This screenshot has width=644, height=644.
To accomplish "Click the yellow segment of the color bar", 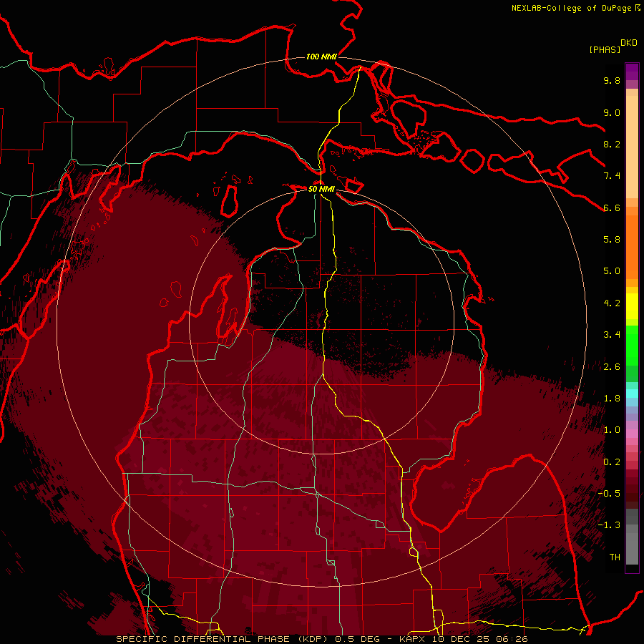I will click(632, 306).
